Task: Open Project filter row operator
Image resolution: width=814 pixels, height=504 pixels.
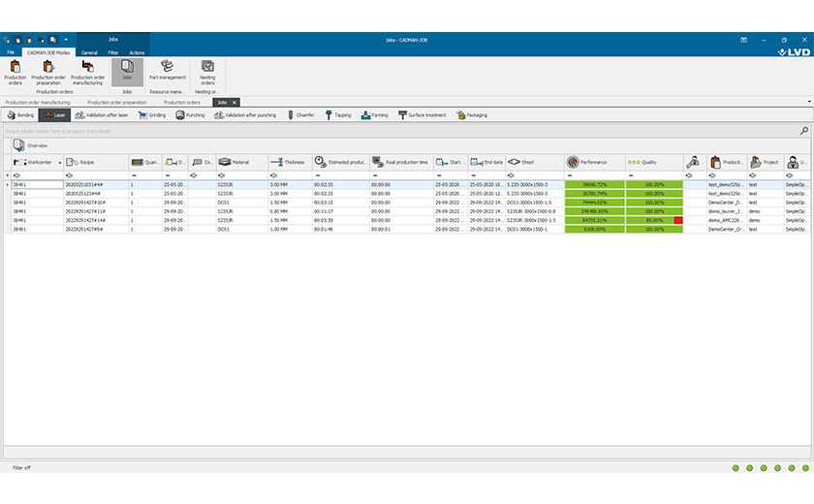Action: click(752, 175)
